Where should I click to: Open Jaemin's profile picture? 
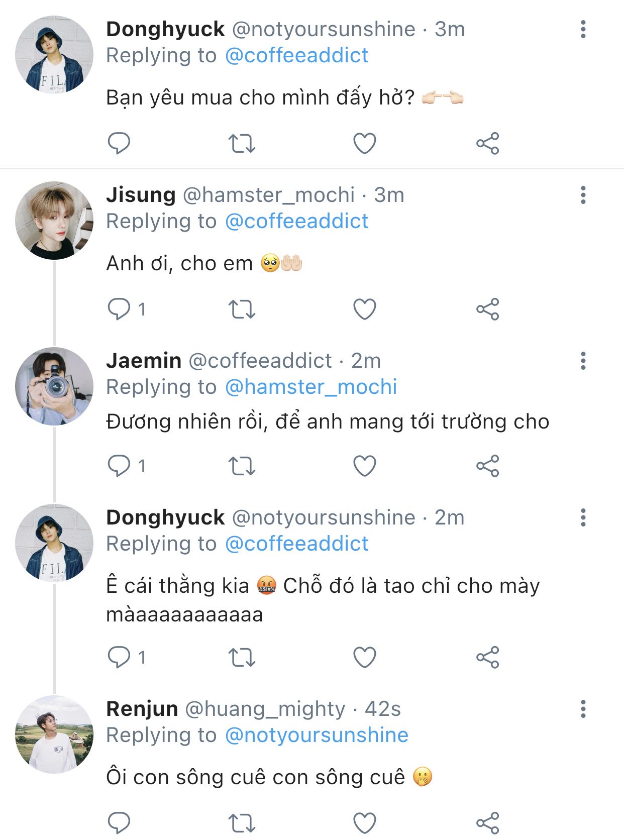54,386
